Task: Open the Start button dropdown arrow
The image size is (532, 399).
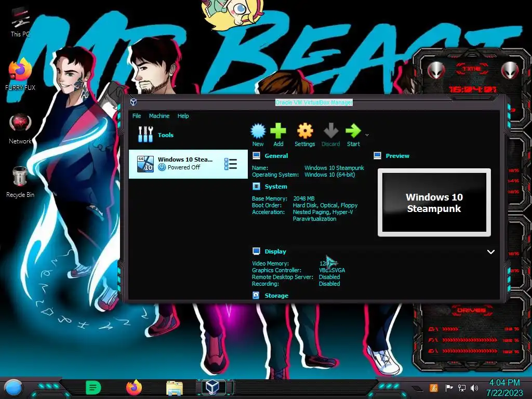Action: (367, 135)
